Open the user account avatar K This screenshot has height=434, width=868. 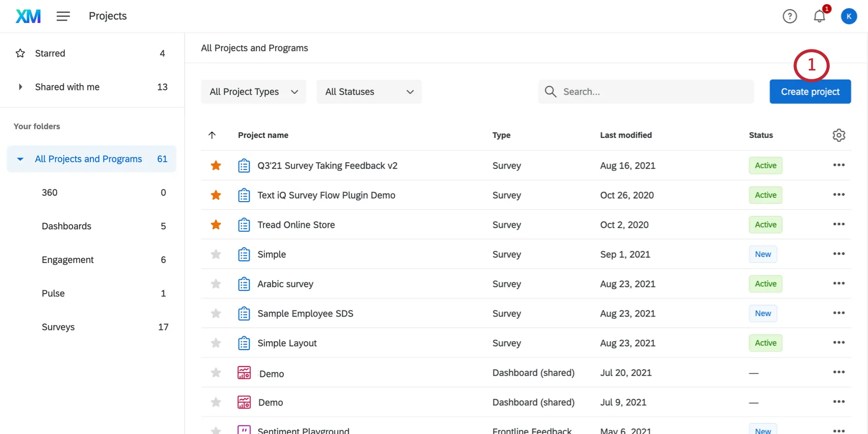[849, 16]
